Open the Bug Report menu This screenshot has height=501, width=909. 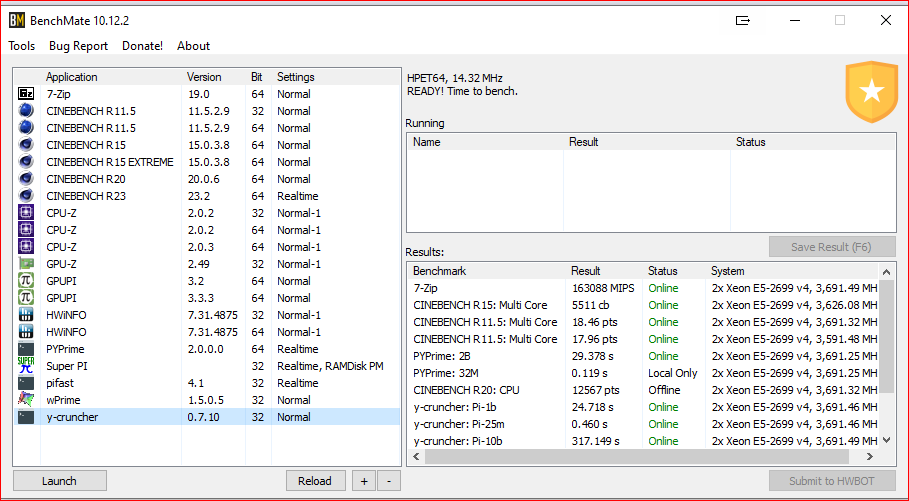[78, 46]
